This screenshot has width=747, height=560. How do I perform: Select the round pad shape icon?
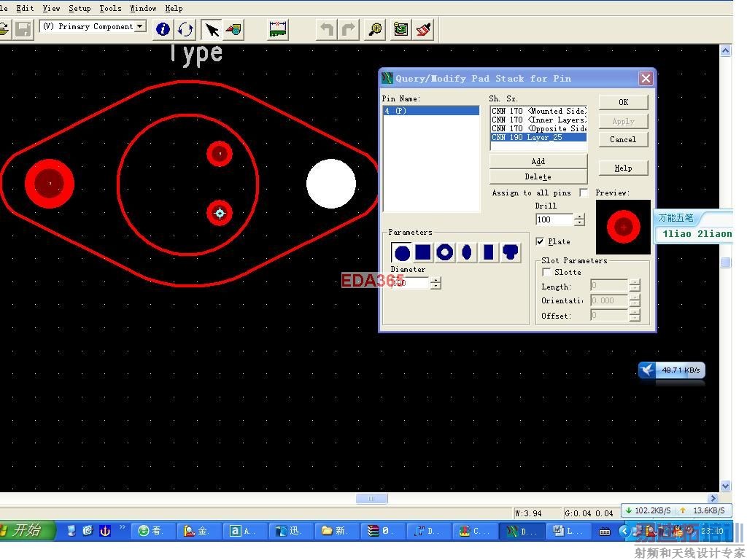[402, 252]
